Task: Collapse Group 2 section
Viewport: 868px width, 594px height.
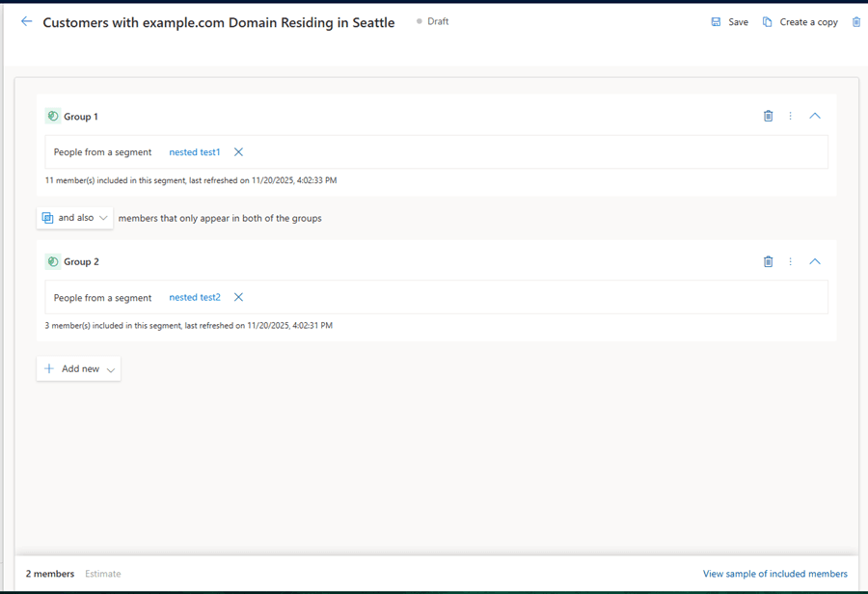Action: point(815,261)
